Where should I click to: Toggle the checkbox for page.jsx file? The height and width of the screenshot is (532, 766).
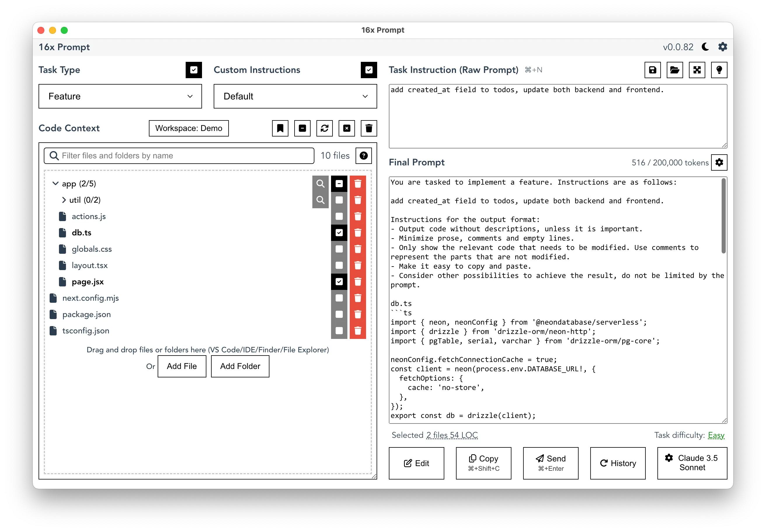(x=339, y=281)
